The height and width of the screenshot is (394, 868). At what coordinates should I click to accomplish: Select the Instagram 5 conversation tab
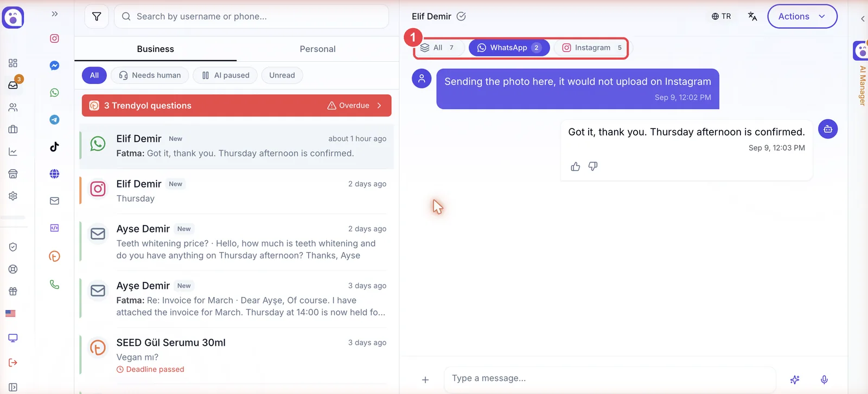click(x=592, y=48)
